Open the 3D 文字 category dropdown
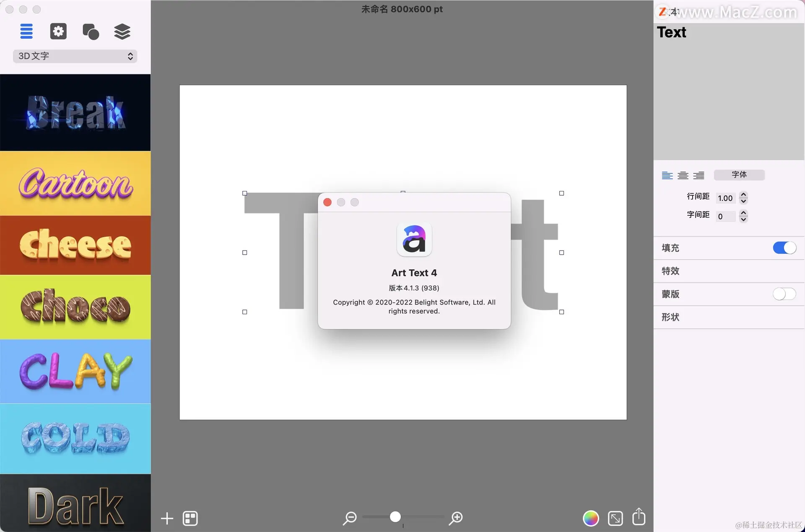Viewport: 805px width, 532px height. [75, 56]
